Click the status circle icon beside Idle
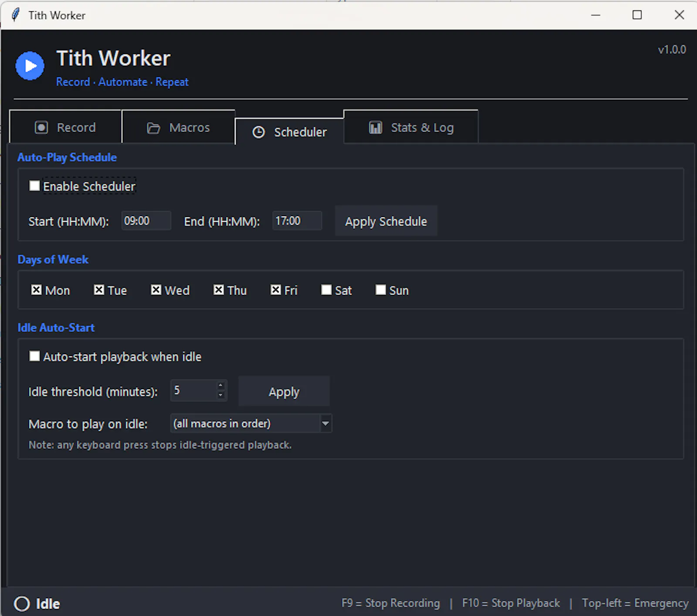 point(22,604)
